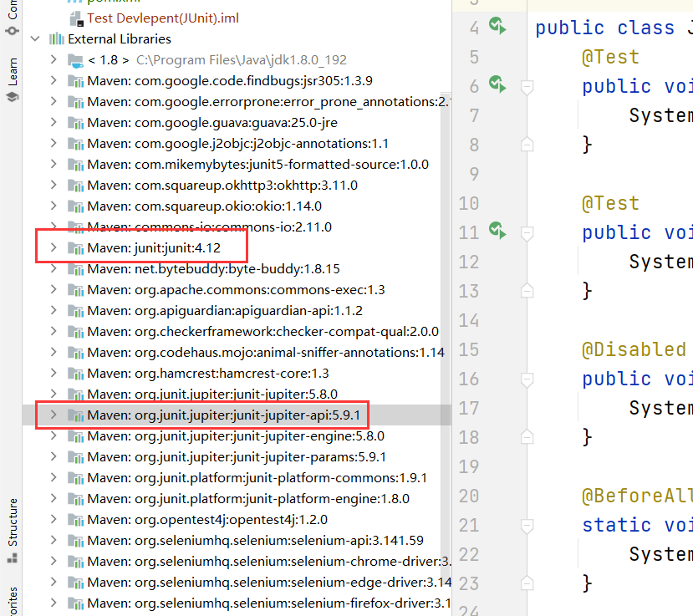The image size is (693, 616).
Task: Select junit-jupiter-engine:5.8.0 entry
Action: [236, 436]
